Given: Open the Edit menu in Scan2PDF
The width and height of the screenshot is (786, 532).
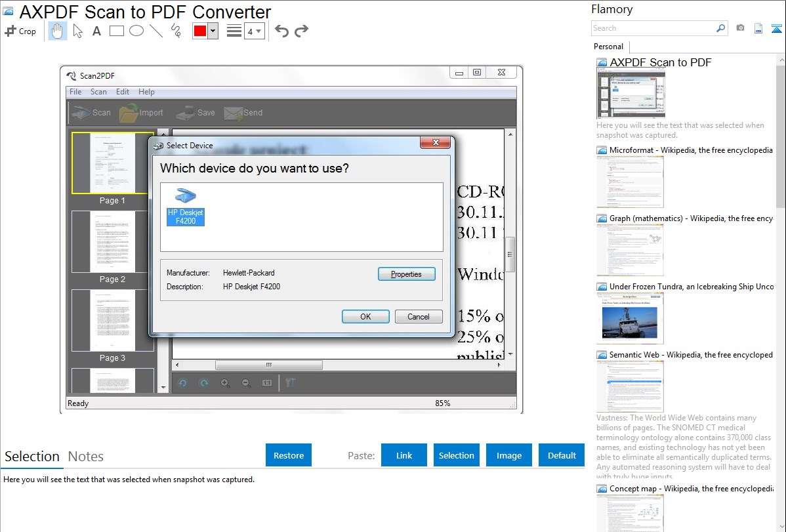Looking at the screenshot, I should pos(122,92).
